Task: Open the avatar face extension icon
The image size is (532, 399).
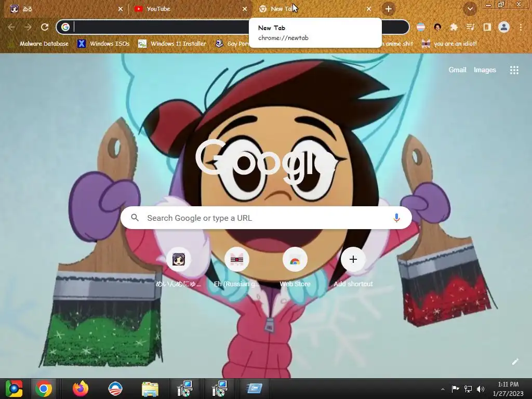Action: (437, 27)
